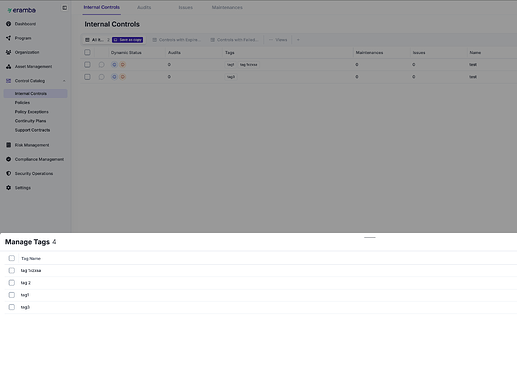The height and width of the screenshot is (374, 517).
Task: Collapse the Control Catalog chevron
Action: tap(64, 81)
